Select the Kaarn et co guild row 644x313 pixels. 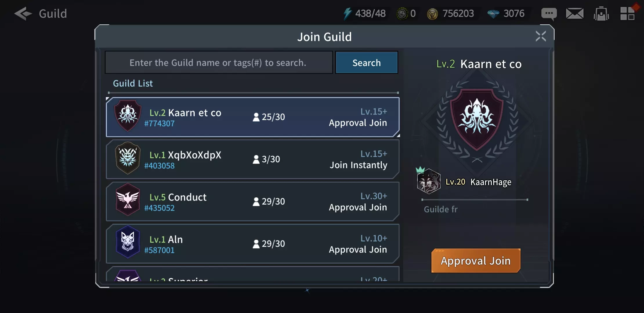pos(253,117)
